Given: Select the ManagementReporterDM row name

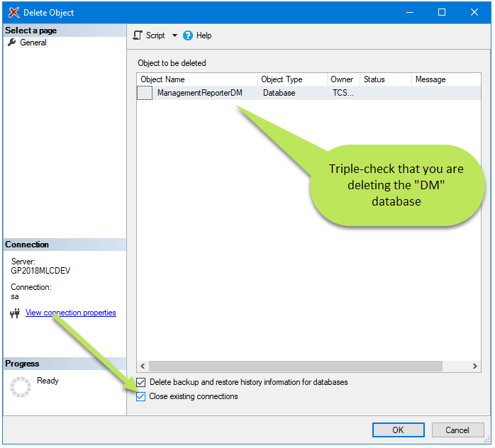Looking at the screenshot, I should (x=200, y=93).
